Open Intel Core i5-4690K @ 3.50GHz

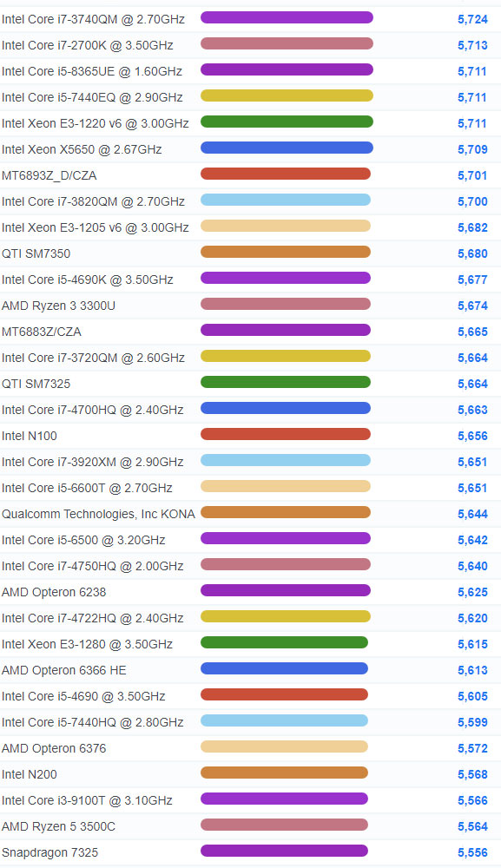(88, 279)
